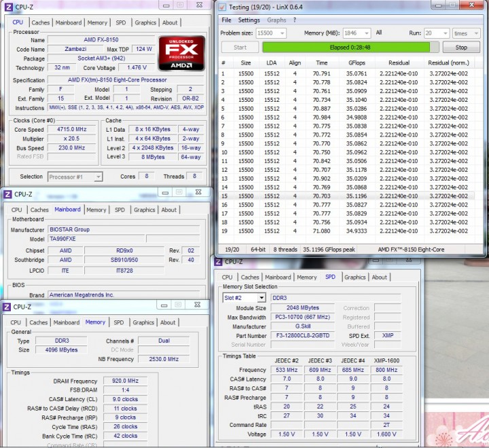The width and height of the screenshot is (489, 448).
Task: Click the disabled Start button in LinX
Action: click(x=240, y=48)
